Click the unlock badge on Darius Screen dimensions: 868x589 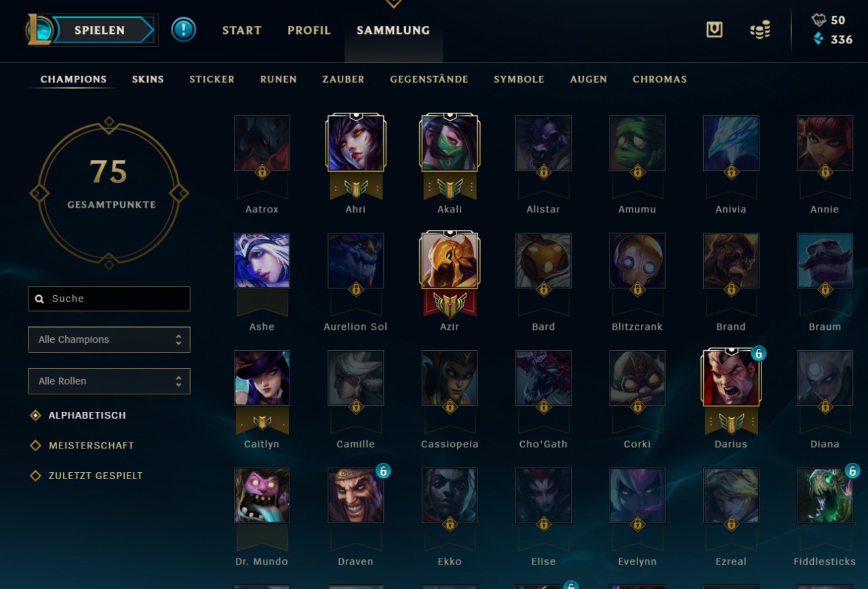pyautogui.click(x=759, y=354)
